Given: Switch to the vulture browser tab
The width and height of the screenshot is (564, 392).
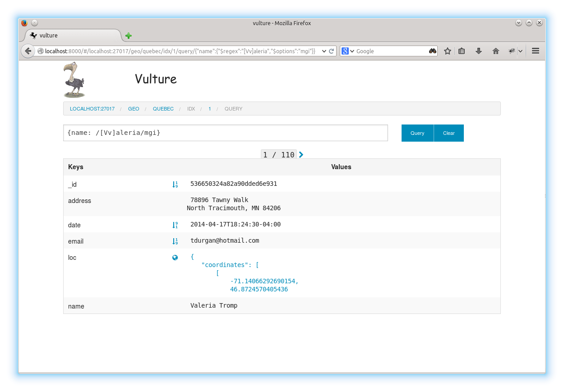Looking at the screenshot, I should (72, 36).
